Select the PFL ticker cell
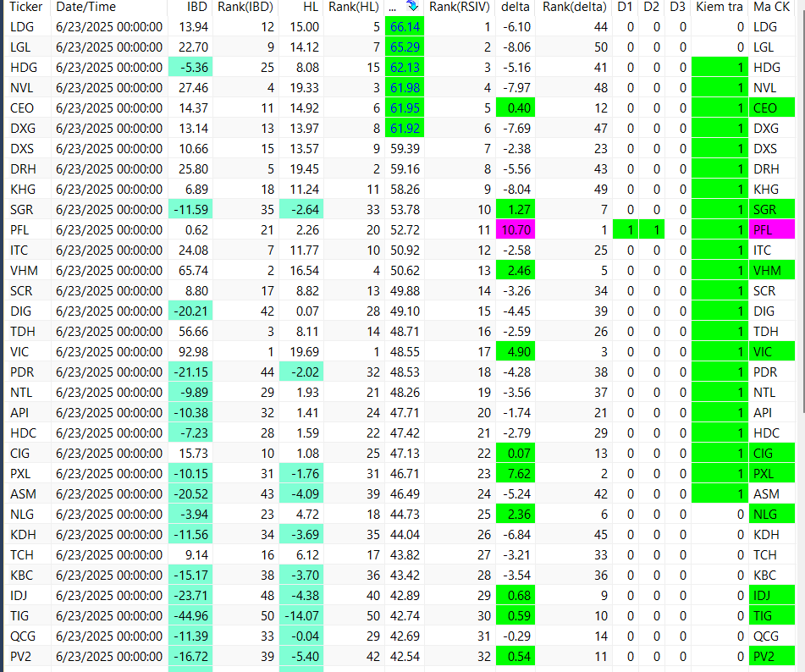 pos(28,230)
